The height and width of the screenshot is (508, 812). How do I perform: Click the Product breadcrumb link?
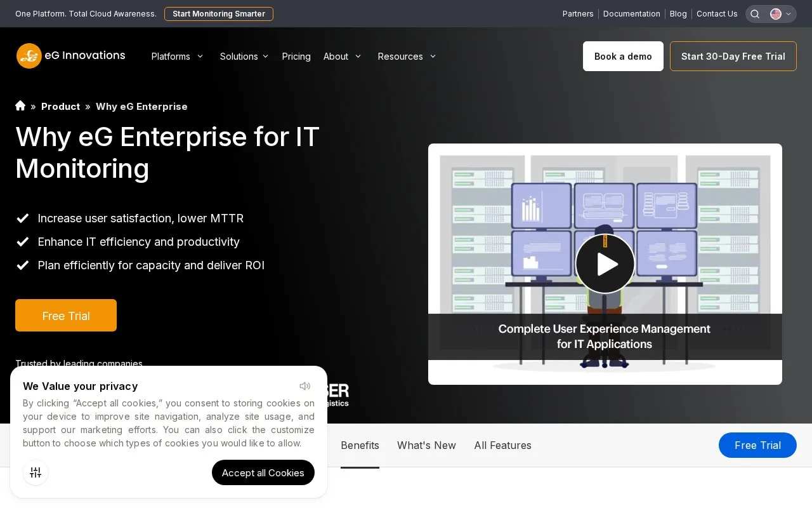point(60,107)
